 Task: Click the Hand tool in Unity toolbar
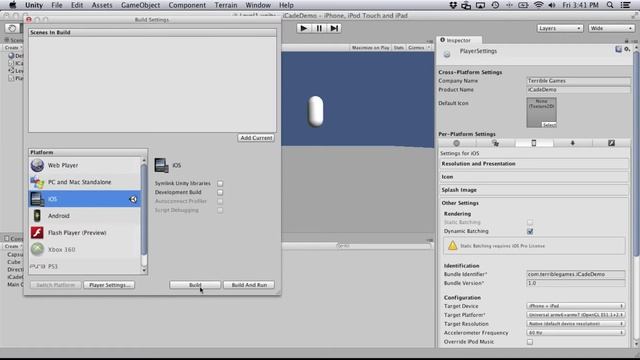pyautogui.click(x=12, y=28)
